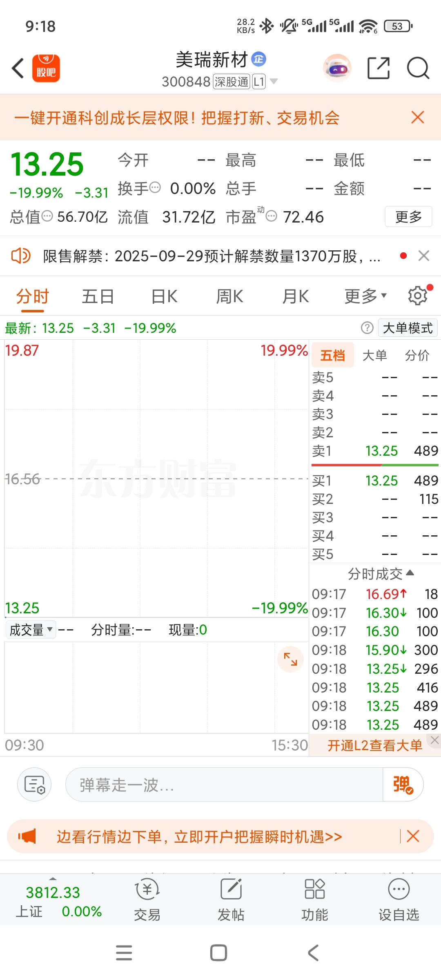Viewport: 441px width, 980px height.
Task: Expand the 更多 chart period dropdown
Action: (365, 296)
